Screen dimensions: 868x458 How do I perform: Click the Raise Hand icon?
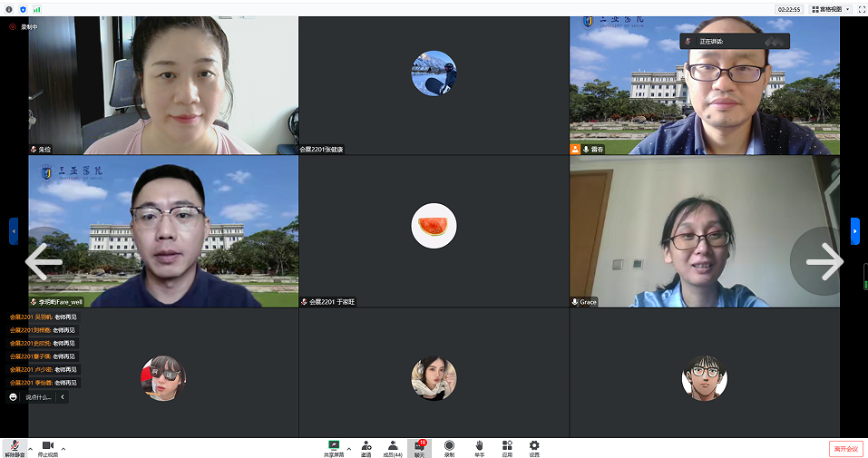pyautogui.click(x=479, y=448)
